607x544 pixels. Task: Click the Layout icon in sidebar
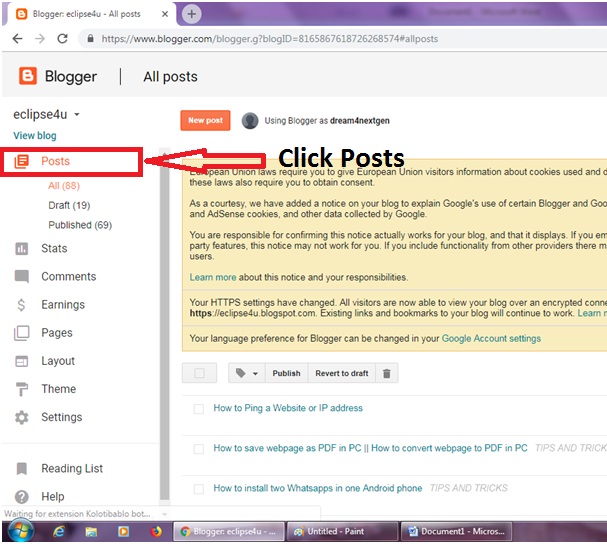point(22,361)
